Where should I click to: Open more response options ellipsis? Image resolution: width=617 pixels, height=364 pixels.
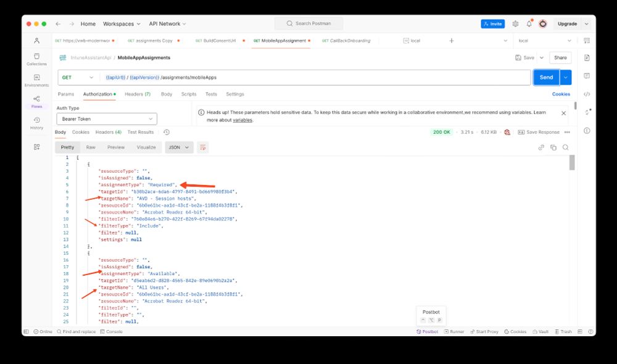[x=567, y=132]
